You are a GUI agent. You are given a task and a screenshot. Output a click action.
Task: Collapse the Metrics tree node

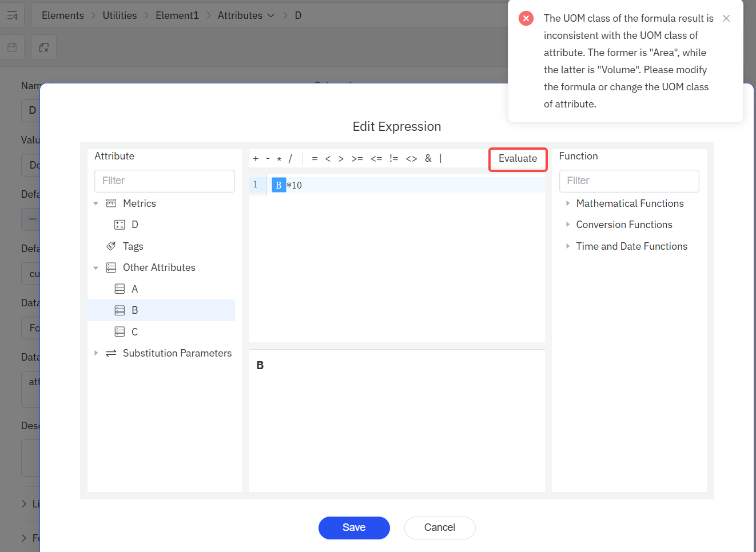(96, 203)
